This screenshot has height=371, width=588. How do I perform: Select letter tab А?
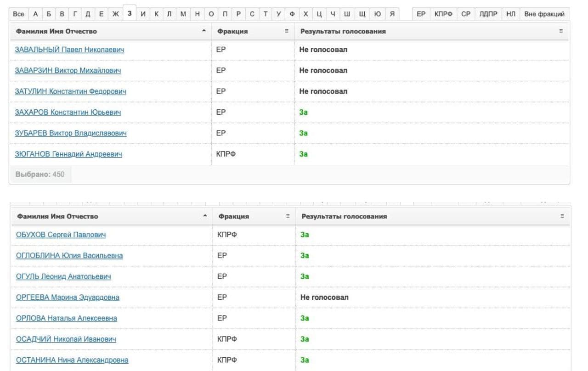tap(35, 14)
